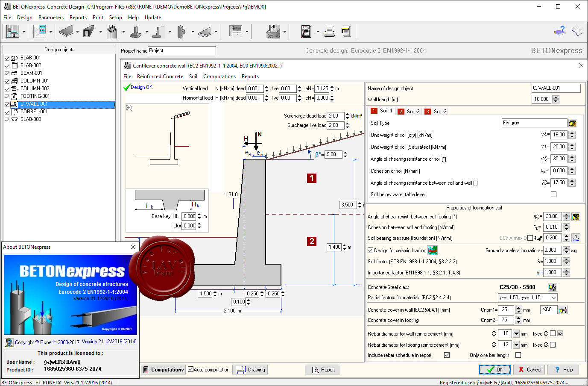Image resolution: width=588 pixels, height=386 pixels.
Task: Open the user manual book icon
Action: (x=577, y=31)
